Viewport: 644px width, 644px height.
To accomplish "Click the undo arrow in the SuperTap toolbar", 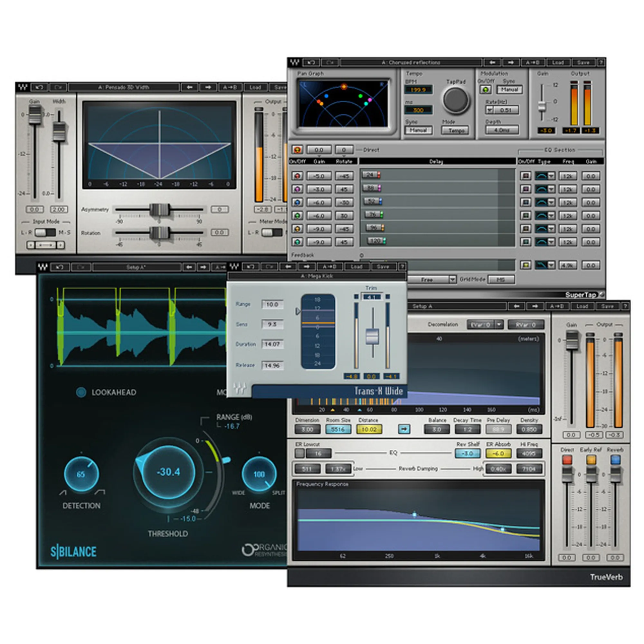I will [x=311, y=62].
